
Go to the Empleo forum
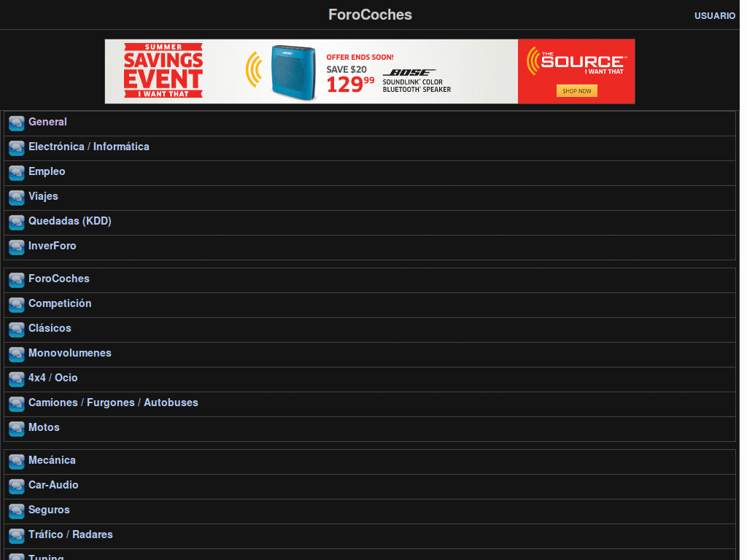(x=47, y=171)
